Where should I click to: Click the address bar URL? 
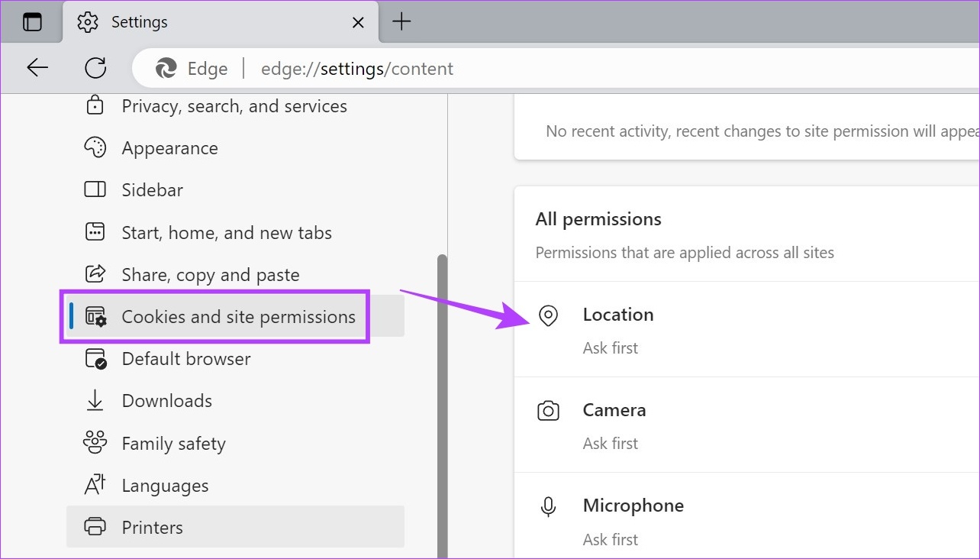pos(357,68)
